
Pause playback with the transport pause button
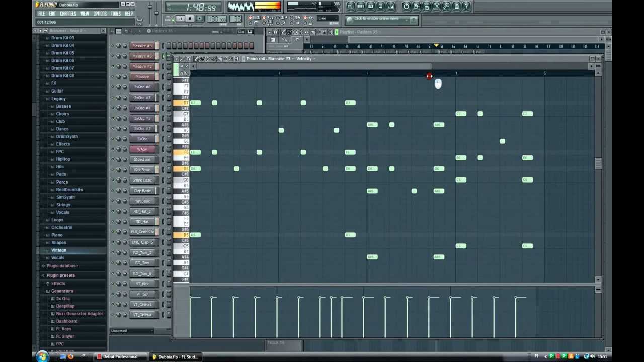pyautogui.click(x=180, y=19)
